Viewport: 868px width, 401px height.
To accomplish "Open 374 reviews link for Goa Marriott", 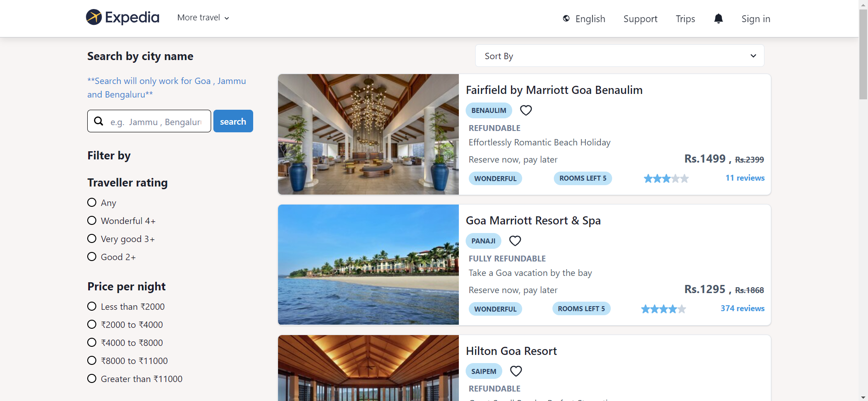I will [742, 308].
